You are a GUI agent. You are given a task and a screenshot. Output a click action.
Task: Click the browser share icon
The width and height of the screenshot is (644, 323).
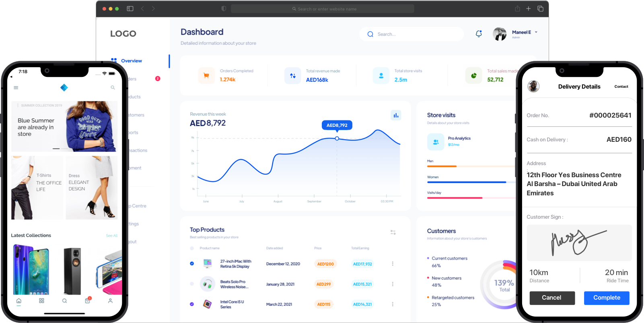[517, 8]
